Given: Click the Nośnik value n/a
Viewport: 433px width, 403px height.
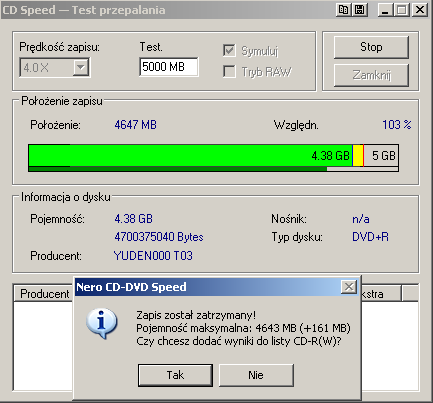Looking at the screenshot, I should point(361,219).
